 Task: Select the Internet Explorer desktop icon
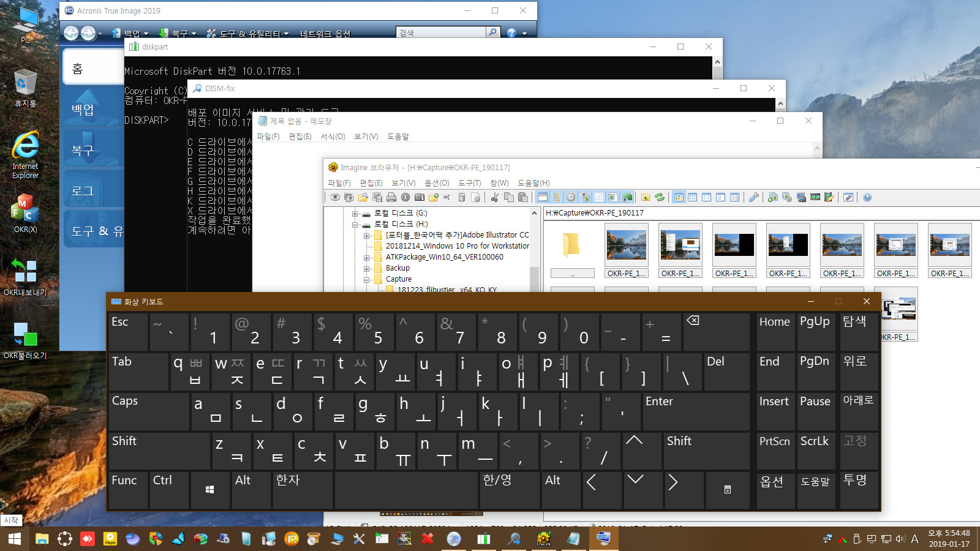(x=25, y=155)
